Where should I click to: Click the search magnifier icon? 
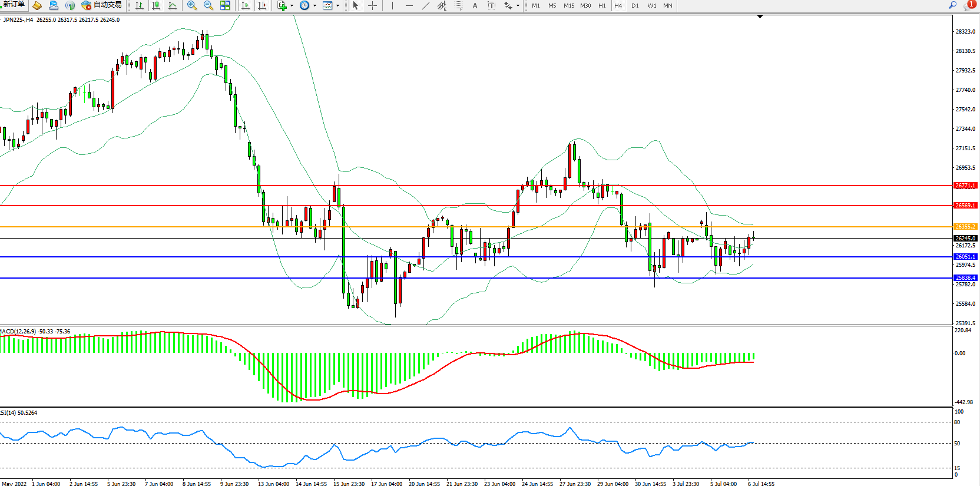pos(952,5)
